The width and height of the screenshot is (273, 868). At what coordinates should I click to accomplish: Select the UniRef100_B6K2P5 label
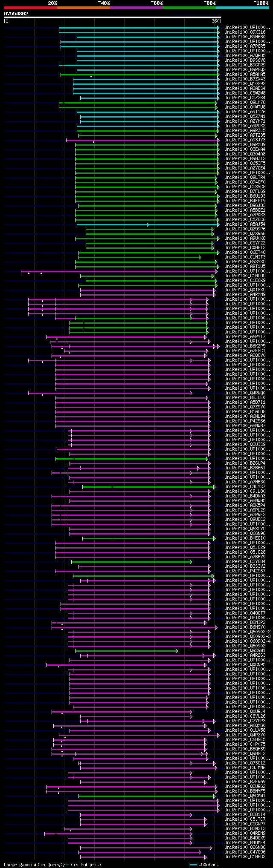[245, 346]
